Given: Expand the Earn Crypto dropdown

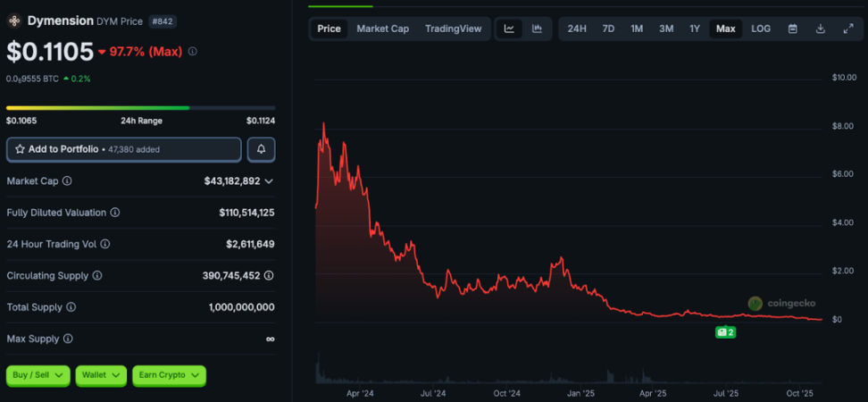Looking at the screenshot, I should pyautogui.click(x=169, y=376).
